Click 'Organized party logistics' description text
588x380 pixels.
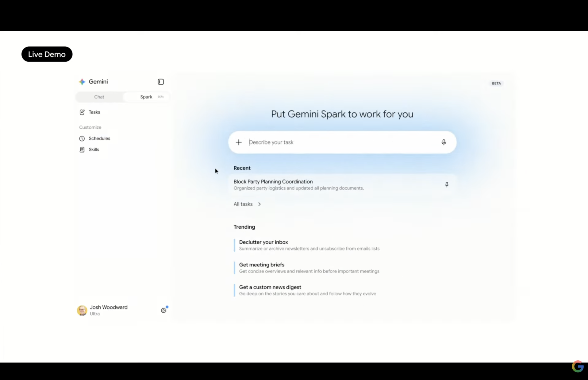299,188
